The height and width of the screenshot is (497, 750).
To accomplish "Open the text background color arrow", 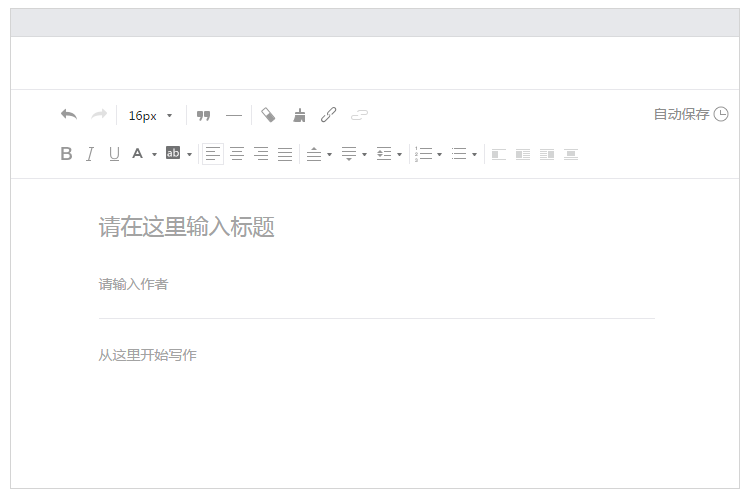I will pos(189,155).
